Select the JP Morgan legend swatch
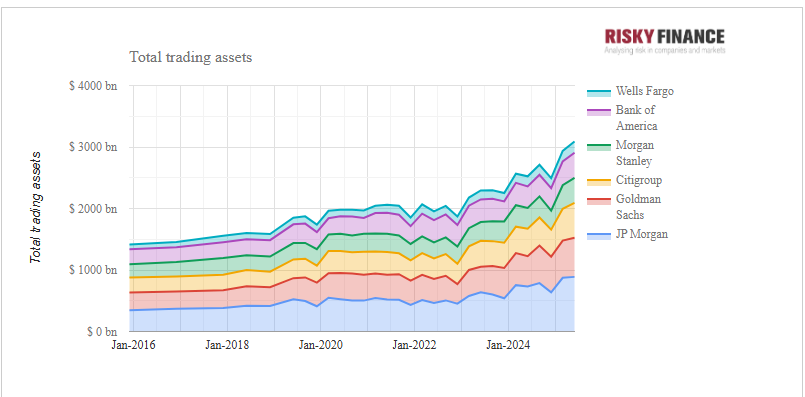Viewport: 805px width, 397px height. click(599, 236)
